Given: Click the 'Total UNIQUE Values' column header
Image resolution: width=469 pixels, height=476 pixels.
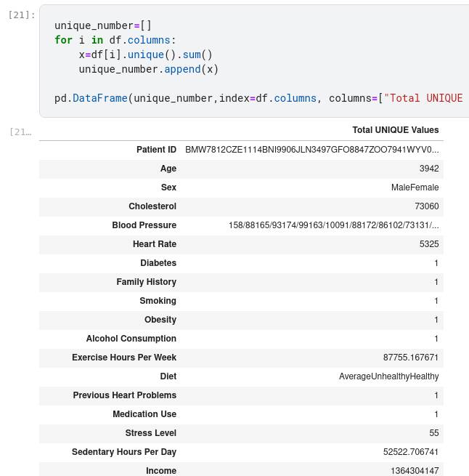Looking at the screenshot, I should 395,130.
